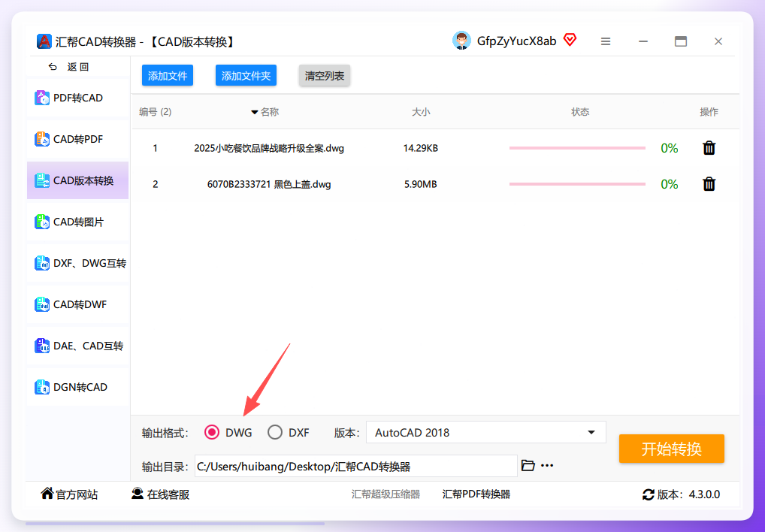Click 0% status of 14.29KB file row
This screenshot has height=532, width=765.
click(670, 148)
